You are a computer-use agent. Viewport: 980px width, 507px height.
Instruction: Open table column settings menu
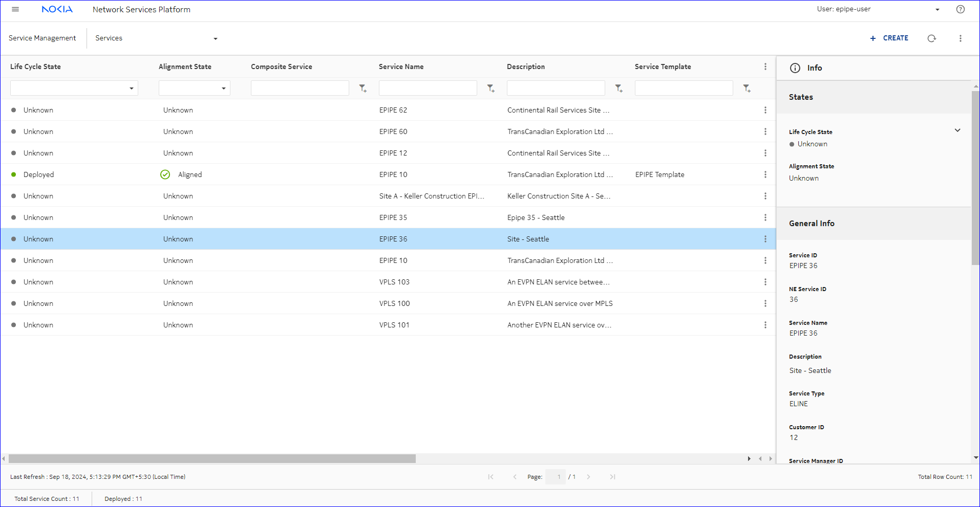click(x=765, y=67)
